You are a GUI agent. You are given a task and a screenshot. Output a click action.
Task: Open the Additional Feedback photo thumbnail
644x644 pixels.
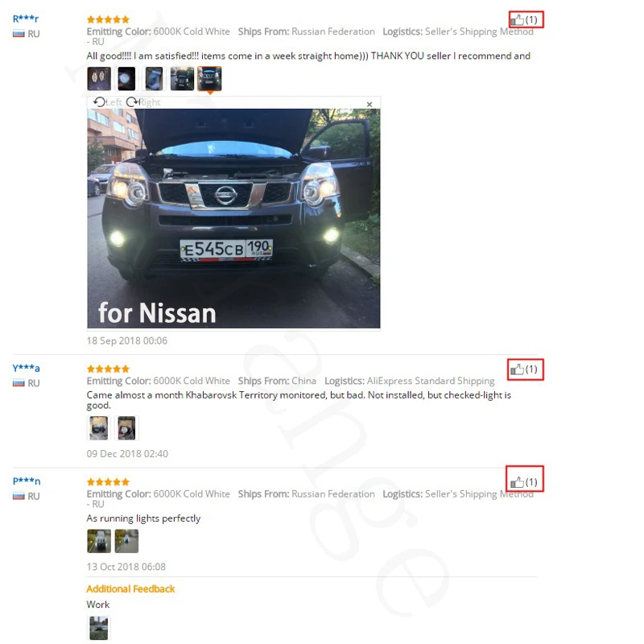coord(99,628)
